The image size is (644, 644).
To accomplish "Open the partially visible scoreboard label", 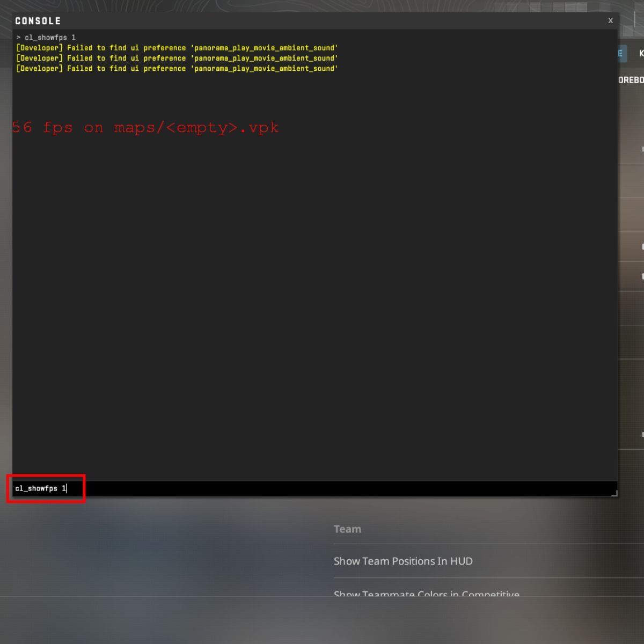I will pos(634,79).
